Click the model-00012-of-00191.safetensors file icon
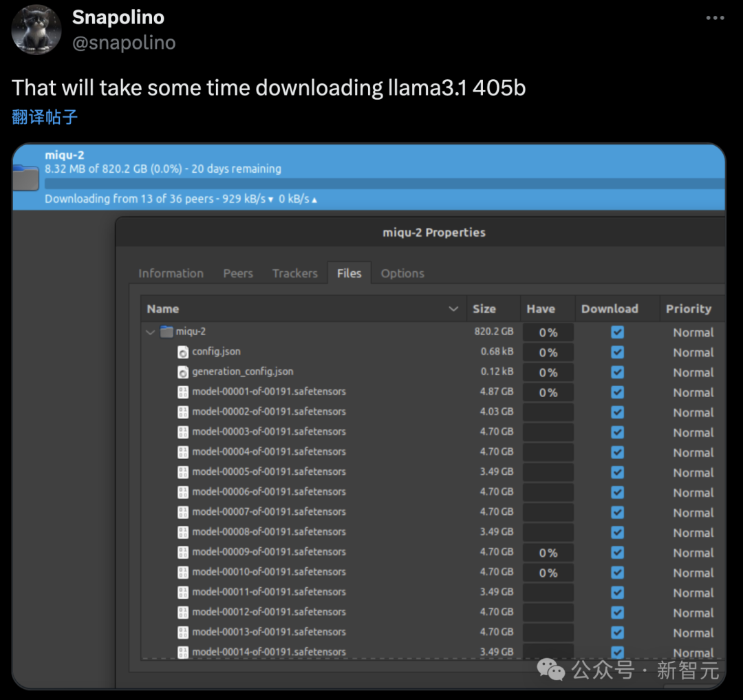This screenshot has height=700, width=743. [x=183, y=613]
